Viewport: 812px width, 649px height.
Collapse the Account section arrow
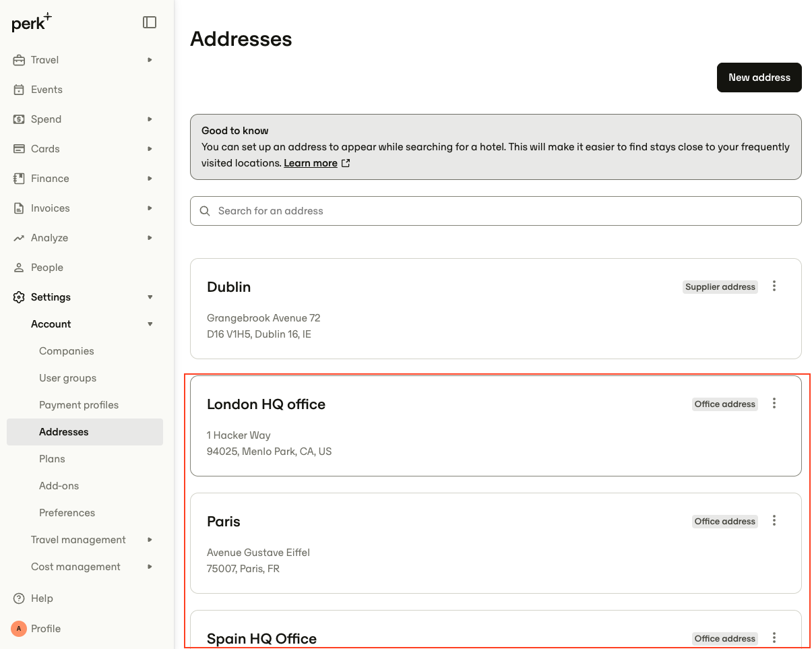pos(150,324)
